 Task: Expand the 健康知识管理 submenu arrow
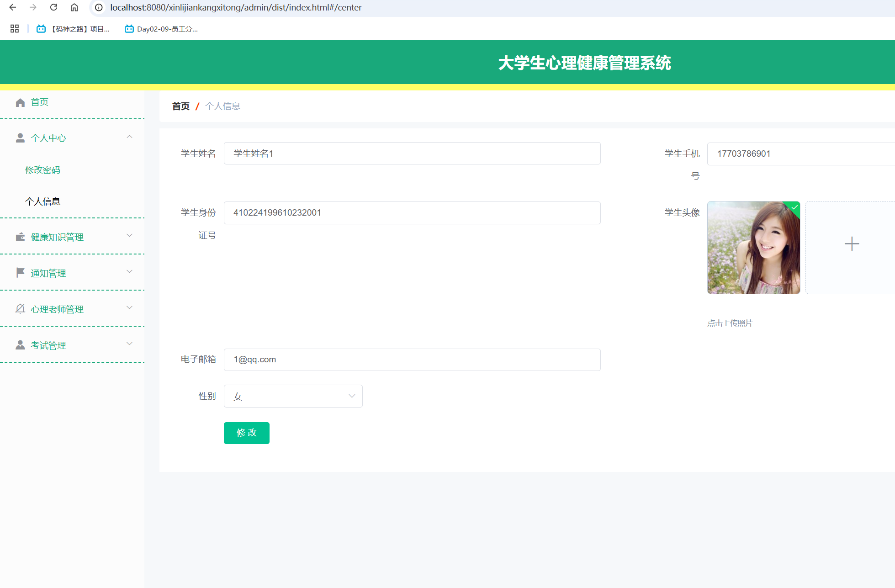pyautogui.click(x=129, y=236)
